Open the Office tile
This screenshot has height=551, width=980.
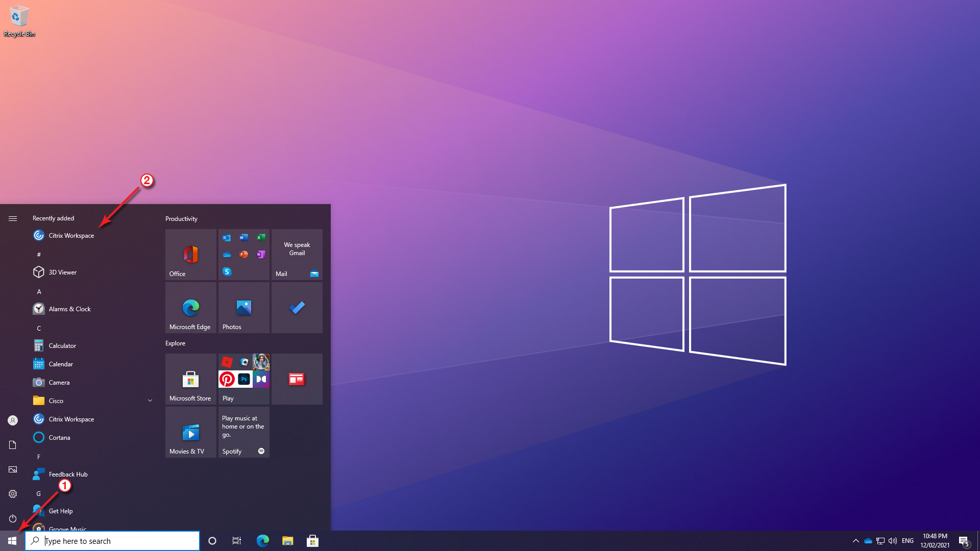click(190, 254)
